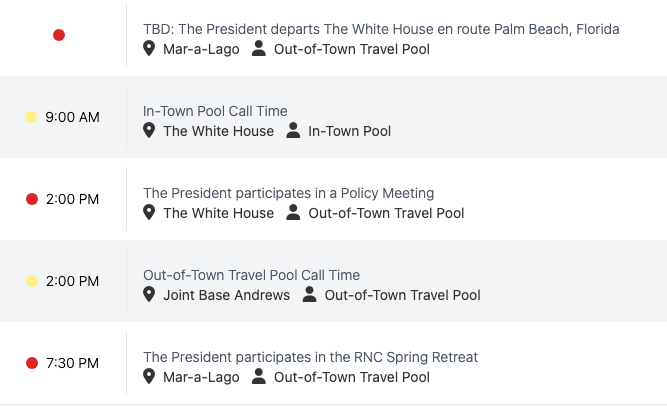The width and height of the screenshot is (667, 406).
Task: Click the Joint Base Andrews location text
Action: [226, 295]
